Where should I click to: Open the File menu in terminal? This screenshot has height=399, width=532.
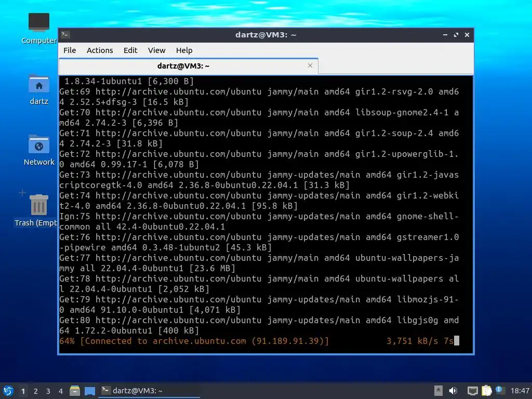tap(70, 50)
